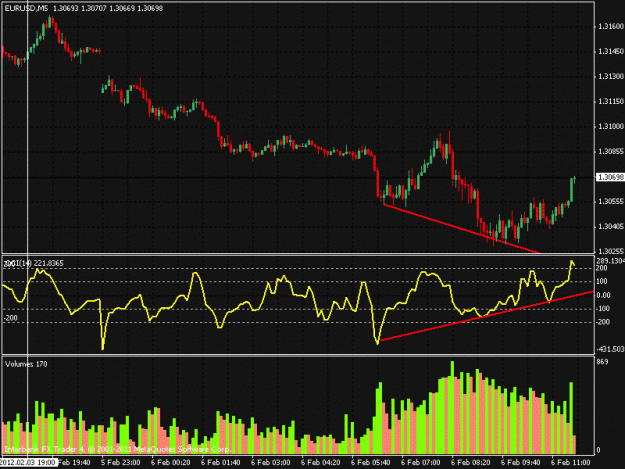Select the 6 Feb 00:20 time label
The image size is (625, 469).
(x=171, y=462)
